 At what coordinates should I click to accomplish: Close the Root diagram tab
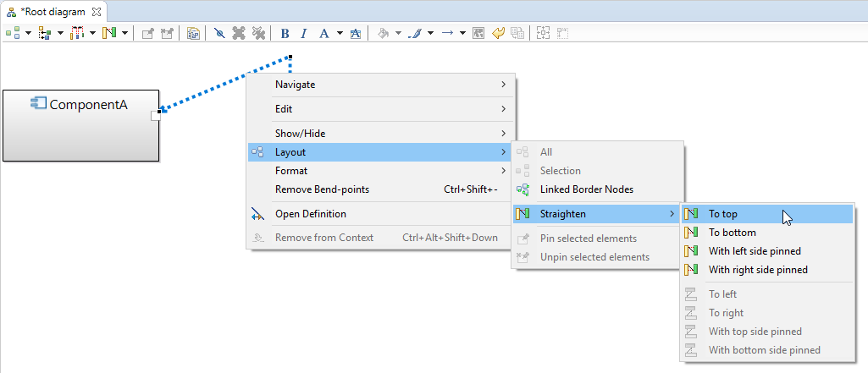(97, 12)
